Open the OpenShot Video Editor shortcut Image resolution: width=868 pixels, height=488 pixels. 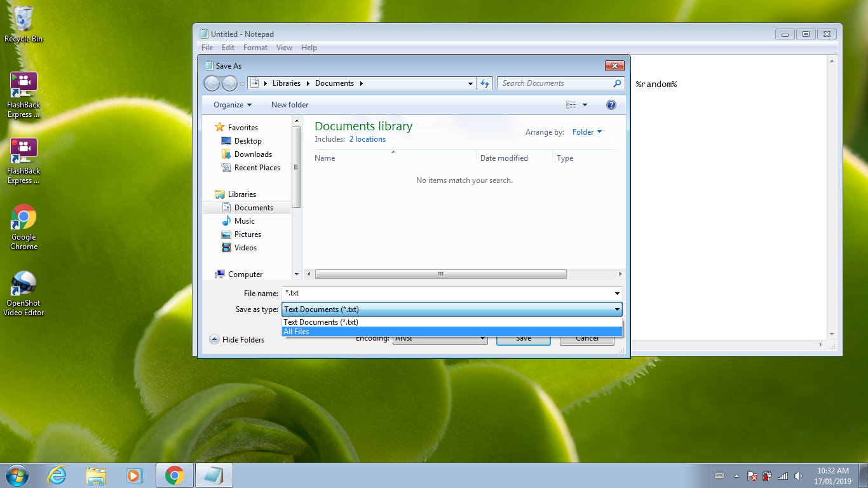coord(24,294)
